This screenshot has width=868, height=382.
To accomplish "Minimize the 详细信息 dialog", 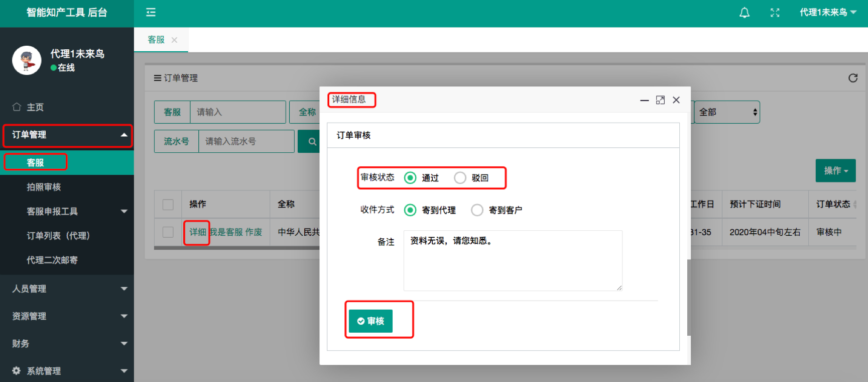I will click(x=644, y=101).
